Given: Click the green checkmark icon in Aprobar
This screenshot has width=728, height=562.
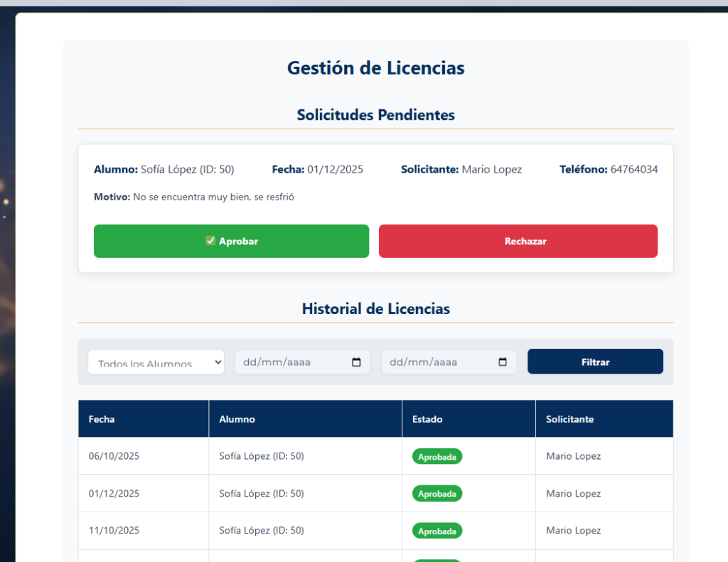Looking at the screenshot, I should 210,241.
